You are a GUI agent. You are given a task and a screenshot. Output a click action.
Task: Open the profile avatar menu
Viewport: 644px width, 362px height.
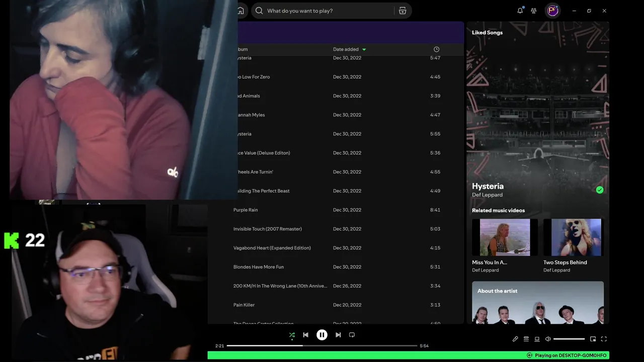coord(553,11)
